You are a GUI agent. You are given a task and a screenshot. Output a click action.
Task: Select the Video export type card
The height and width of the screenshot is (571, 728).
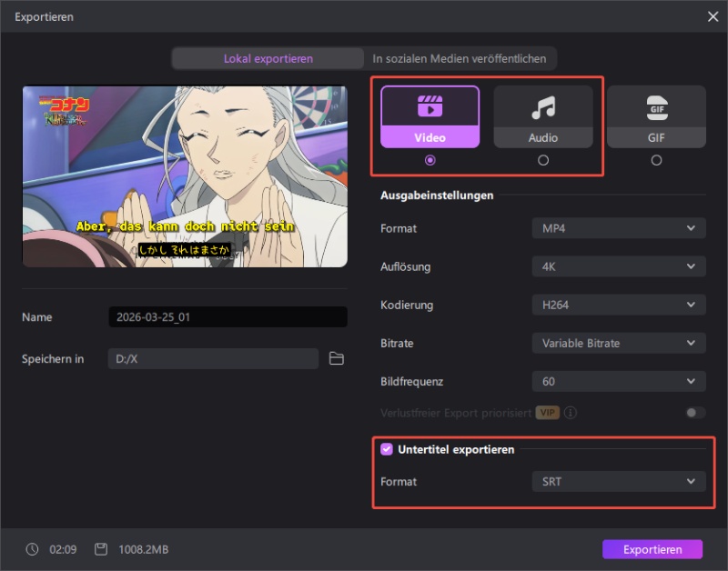click(x=430, y=117)
